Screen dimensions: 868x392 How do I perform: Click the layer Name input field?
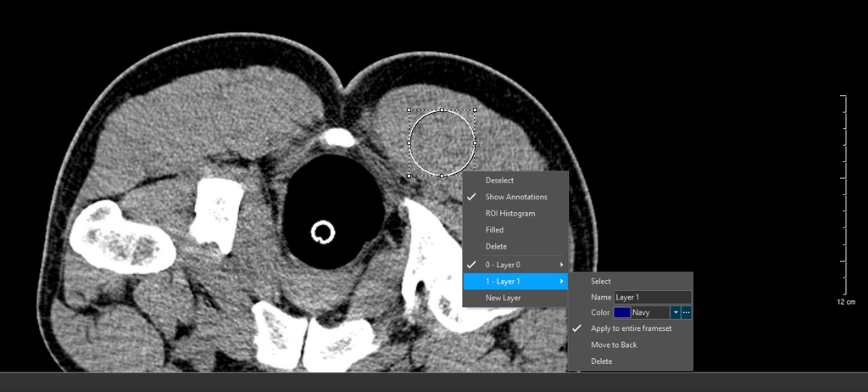652,297
